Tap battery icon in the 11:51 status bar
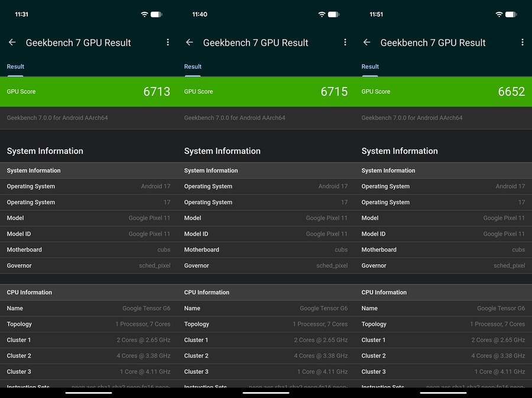This screenshot has width=532, height=398. [511, 14]
